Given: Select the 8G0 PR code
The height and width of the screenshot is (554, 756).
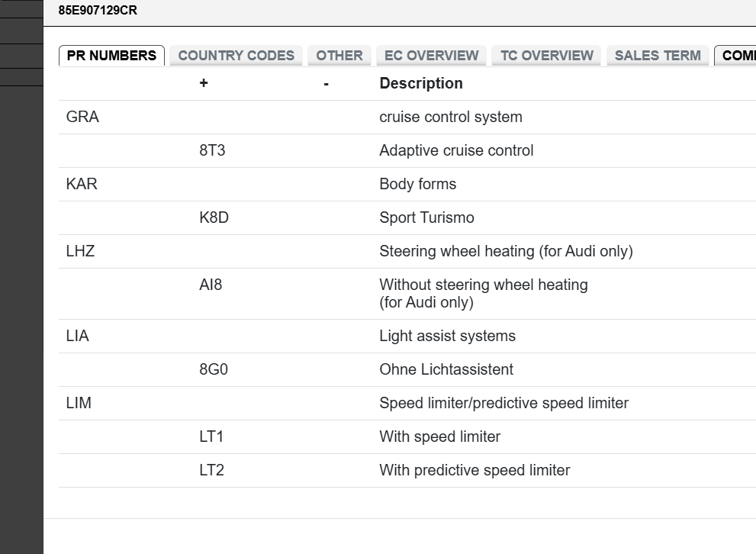Looking at the screenshot, I should coord(214,369).
